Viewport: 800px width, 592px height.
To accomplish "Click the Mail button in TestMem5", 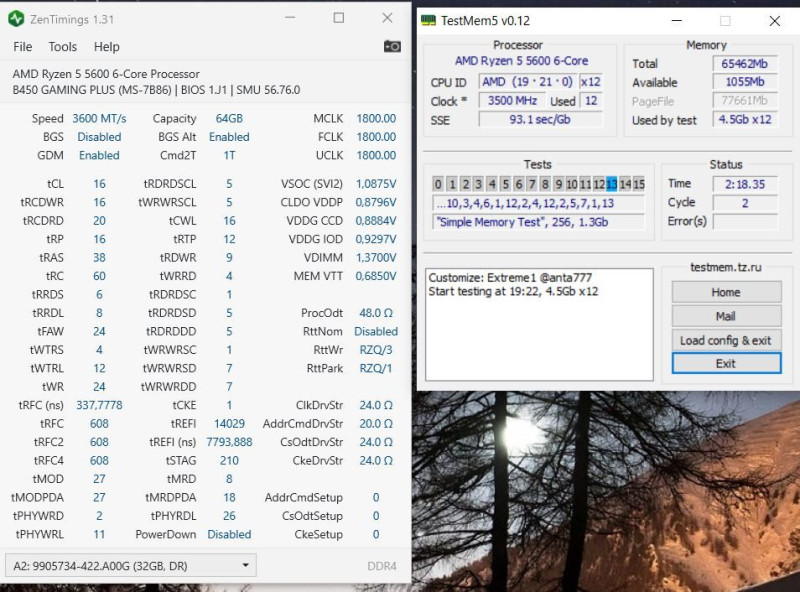I will 726,316.
